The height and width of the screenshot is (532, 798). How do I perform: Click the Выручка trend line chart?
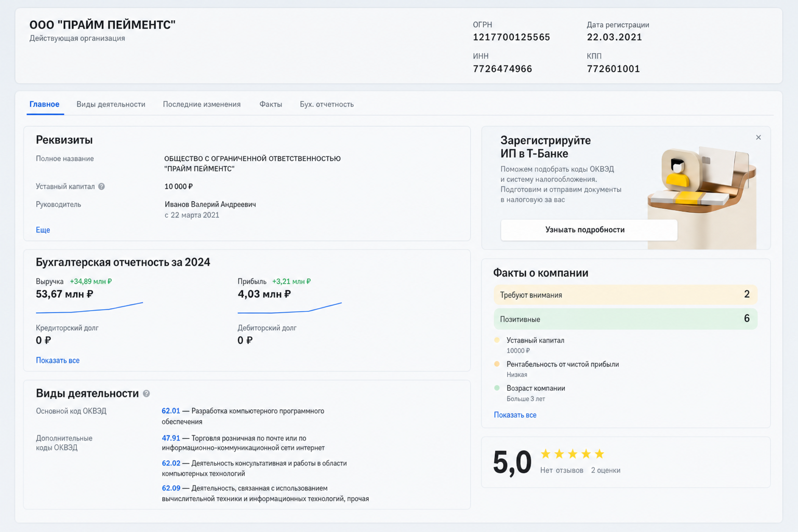[89, 308]
